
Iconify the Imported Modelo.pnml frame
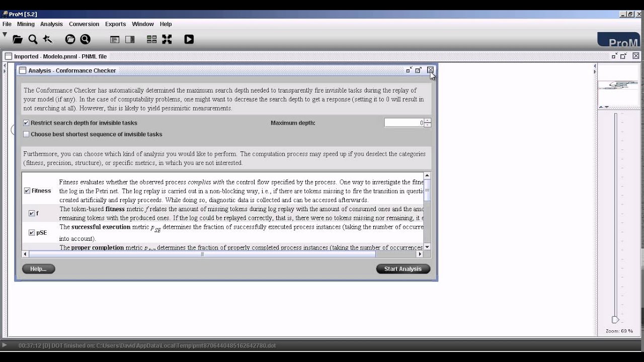click(614, 56)
